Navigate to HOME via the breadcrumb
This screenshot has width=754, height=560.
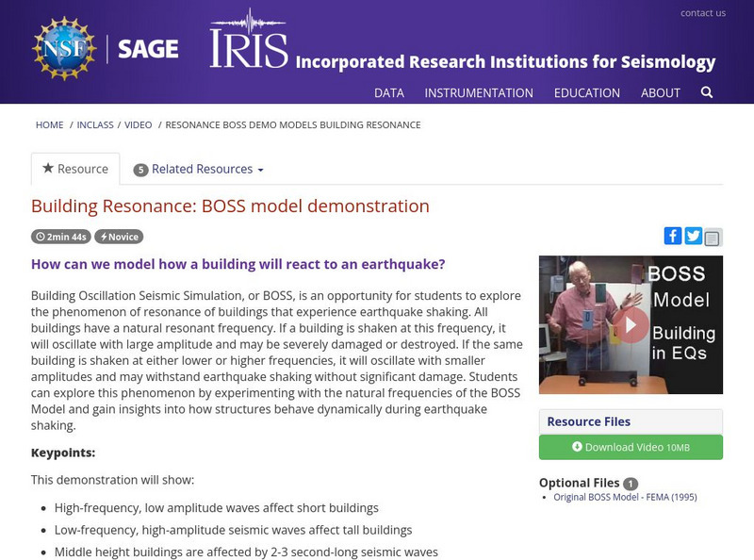48,124
